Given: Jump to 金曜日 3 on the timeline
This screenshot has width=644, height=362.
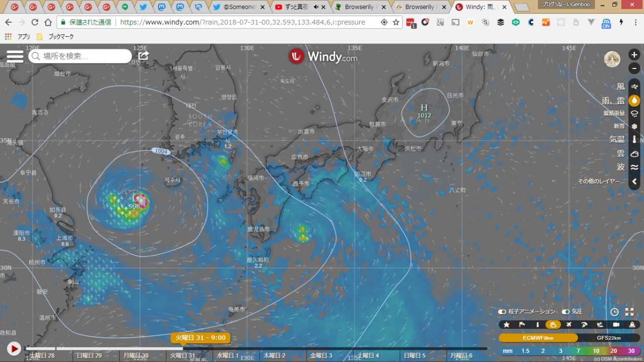Looking at the screenshot, I should (321, 355).
